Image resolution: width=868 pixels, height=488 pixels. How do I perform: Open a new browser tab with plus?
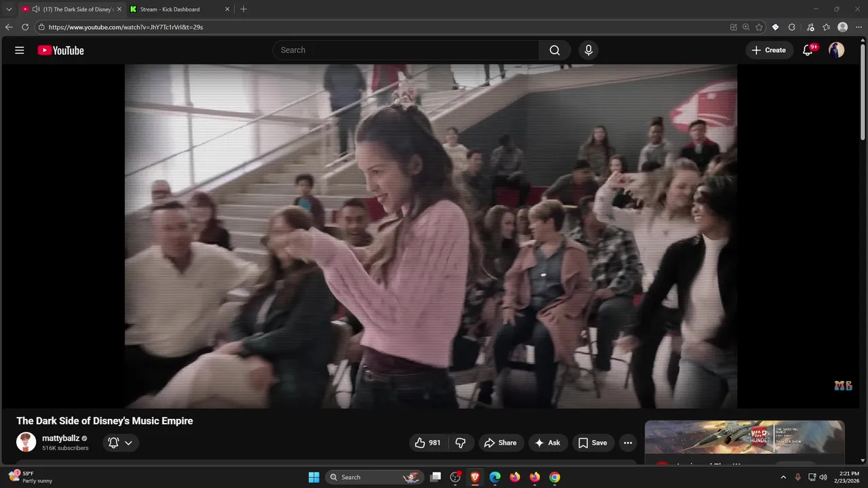tap(243, 9)
